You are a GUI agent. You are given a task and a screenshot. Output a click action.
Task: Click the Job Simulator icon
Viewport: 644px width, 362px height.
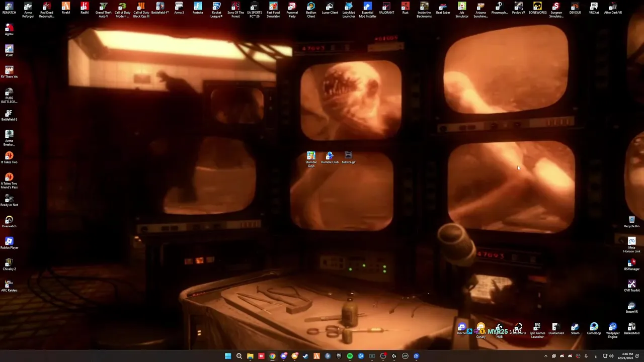pos(462,10)
